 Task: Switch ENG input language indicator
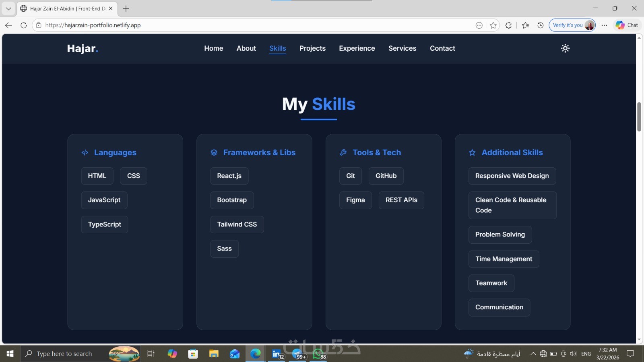point(586,354)
